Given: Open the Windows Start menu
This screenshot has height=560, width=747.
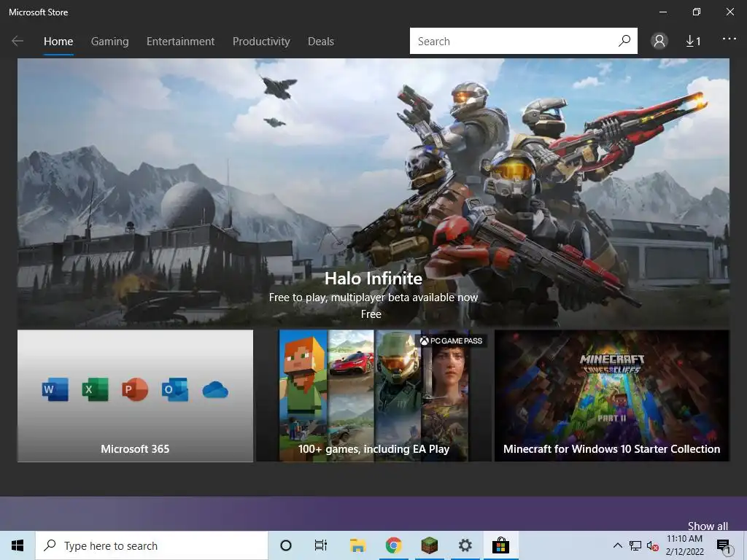Looking at the screenshot, I should coord(18,545).
